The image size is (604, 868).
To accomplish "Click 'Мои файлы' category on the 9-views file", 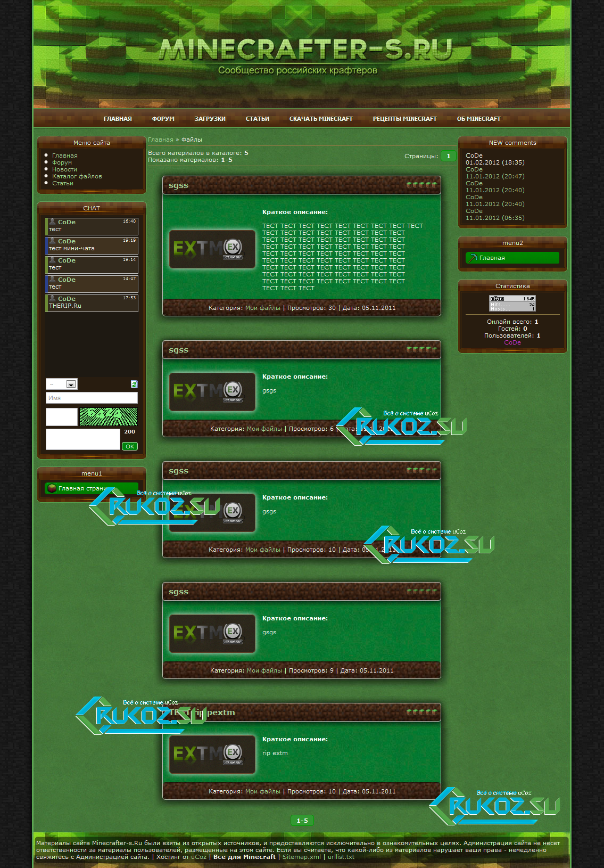I will click(264, 670).
